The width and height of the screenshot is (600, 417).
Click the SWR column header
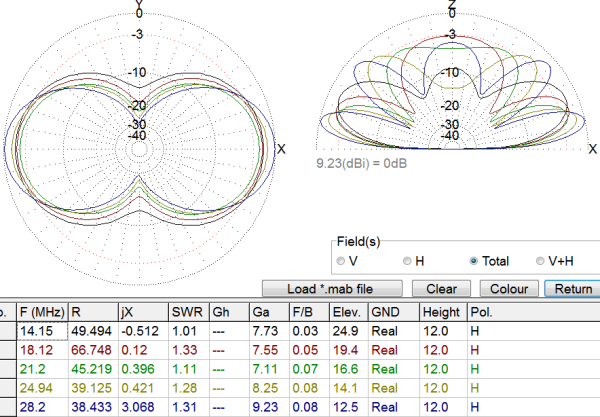coord(189,312)
